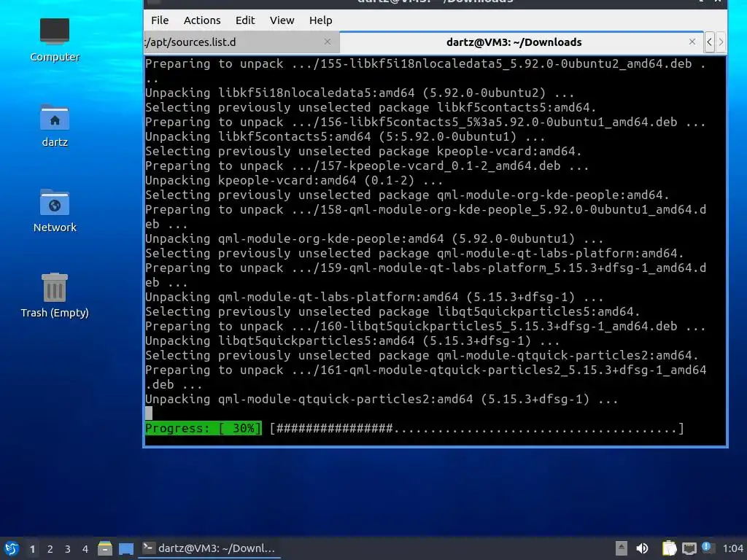The width and height of the screenshot is (747, 560).
Task: Open the update notifier tray icon
Action: 708,548
